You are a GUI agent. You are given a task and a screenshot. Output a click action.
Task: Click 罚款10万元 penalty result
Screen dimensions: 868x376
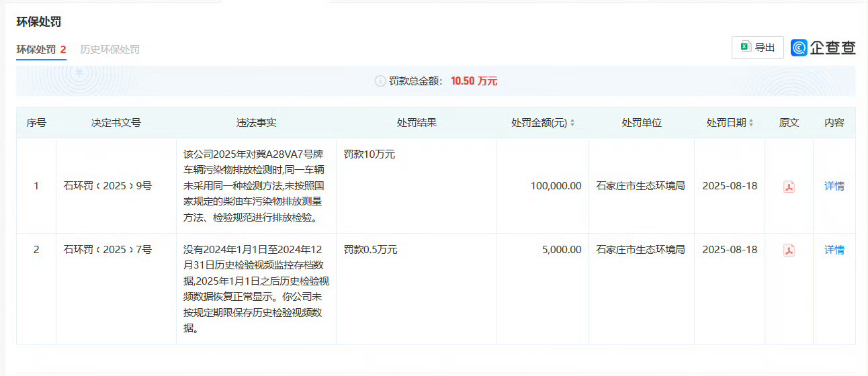tap(370, 154)
